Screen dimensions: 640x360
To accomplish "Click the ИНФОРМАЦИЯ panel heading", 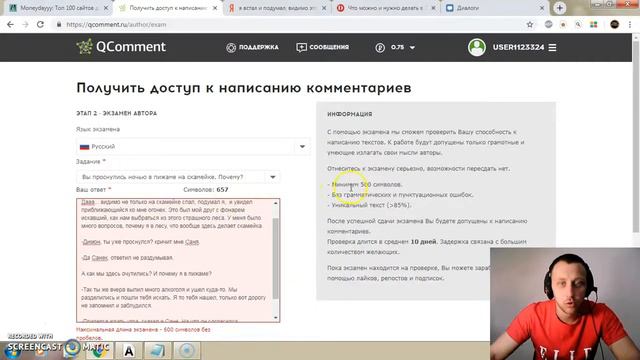I will 350,114.
